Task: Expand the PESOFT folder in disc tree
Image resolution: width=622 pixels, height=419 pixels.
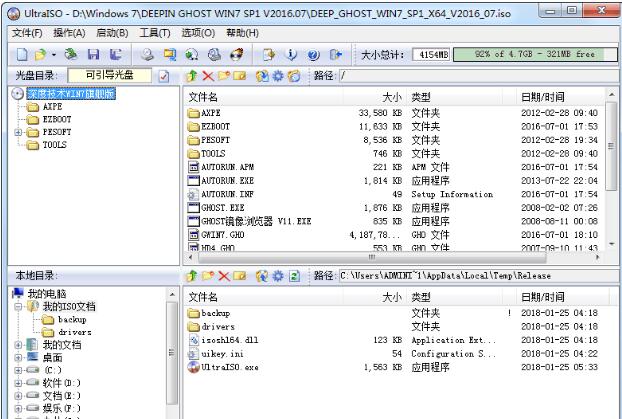Action: click(x=18, y=132)
